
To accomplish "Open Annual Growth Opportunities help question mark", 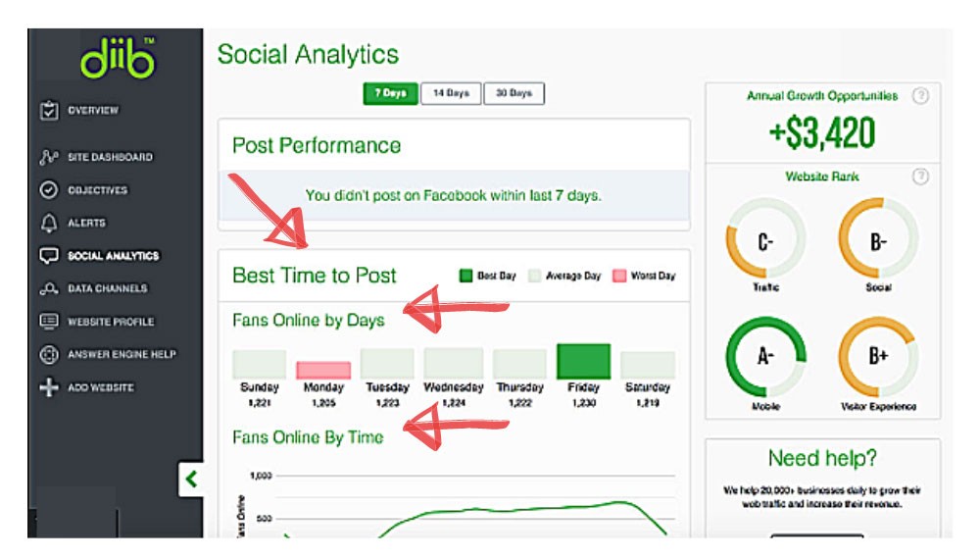I will (x=920, y=96).
